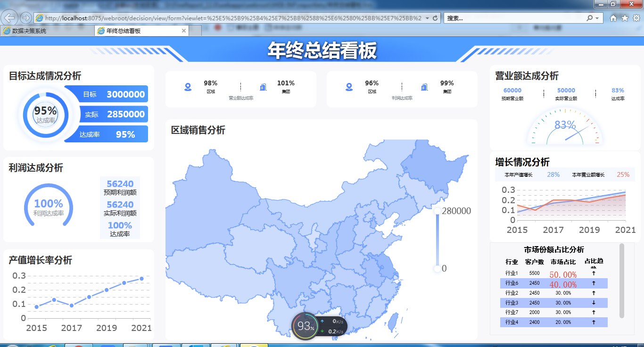Click the browser Back arrow button
The width and height of the screenshot is (644, 347).
(x=10, y=18)
